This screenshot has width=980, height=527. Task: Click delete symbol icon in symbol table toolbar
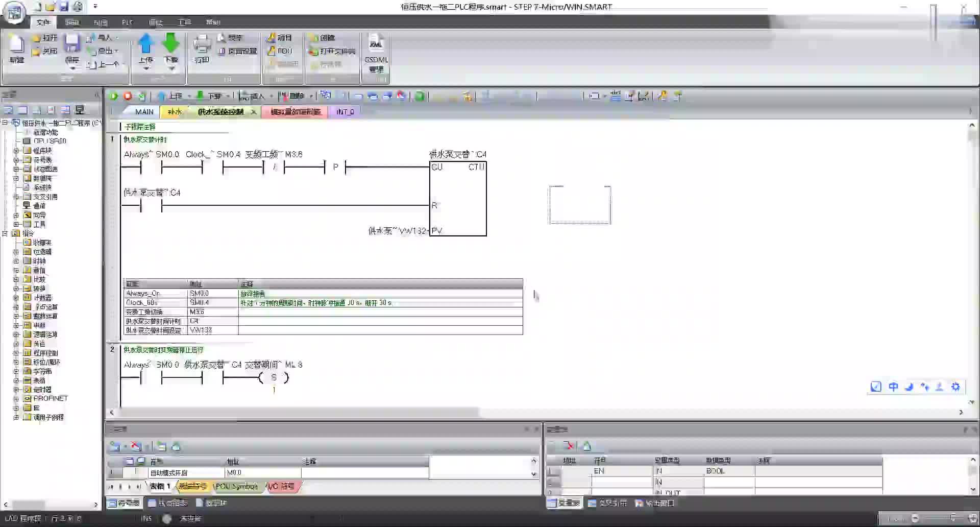(135, 447)
